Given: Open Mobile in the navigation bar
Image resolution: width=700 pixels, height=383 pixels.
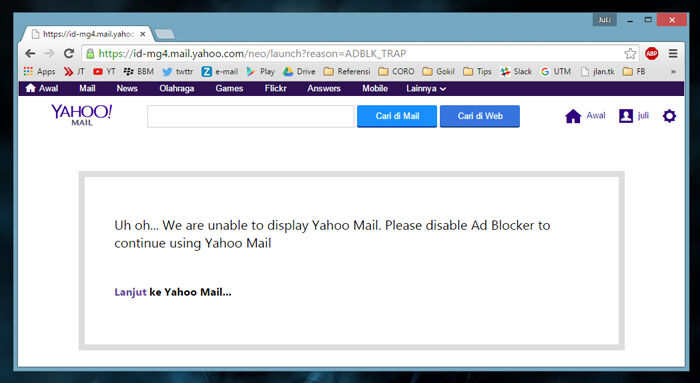Looking at the screenshot, I should 375,88.
